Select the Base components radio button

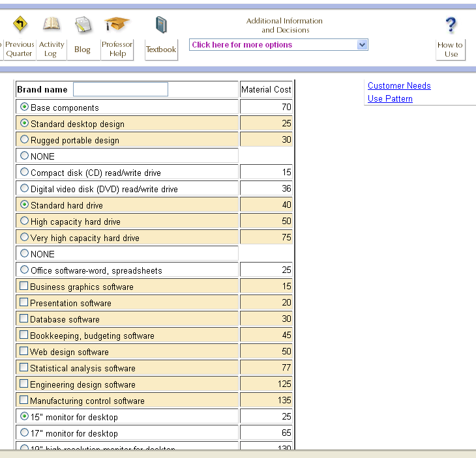tap(24, 107)
